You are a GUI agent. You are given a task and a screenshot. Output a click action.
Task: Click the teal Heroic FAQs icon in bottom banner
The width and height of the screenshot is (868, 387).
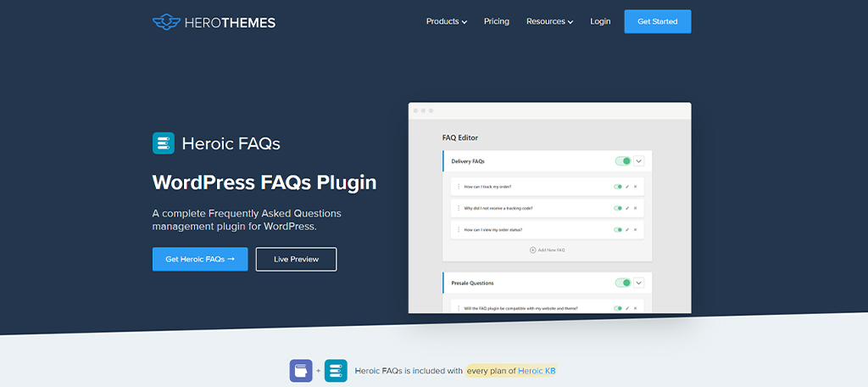point(336,371)
